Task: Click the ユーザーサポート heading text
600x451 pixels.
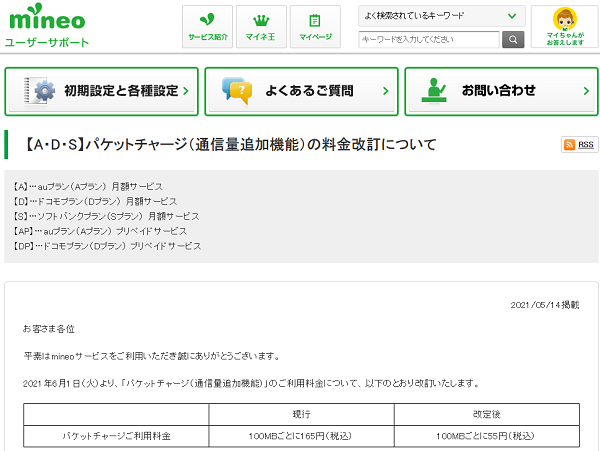Action: (47, 42)
